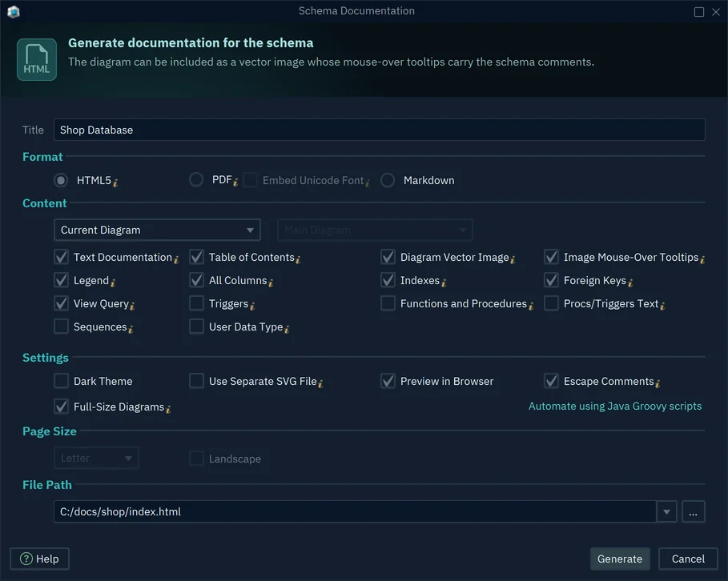728x581 pixels.
Task: Click info icon beside Legend
Action: click(113, 282)
